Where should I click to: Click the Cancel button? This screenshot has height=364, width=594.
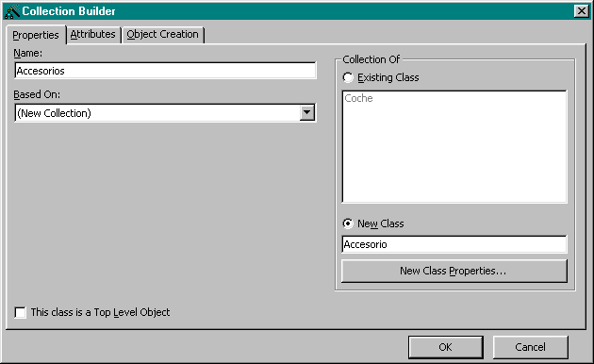pyautogui.click(x=530, y=347)
